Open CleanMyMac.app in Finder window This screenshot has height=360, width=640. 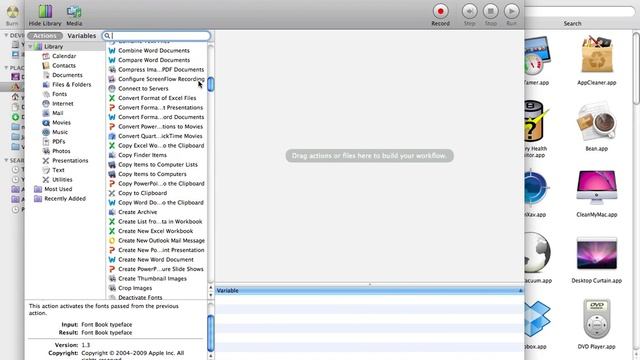[x=596, y=193]
